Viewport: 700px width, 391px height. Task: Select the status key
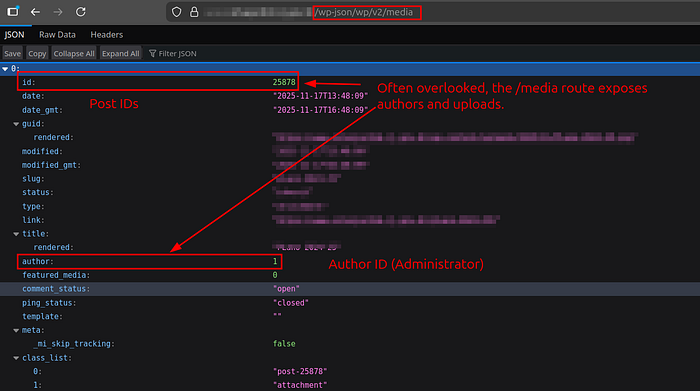coord(38,192)
